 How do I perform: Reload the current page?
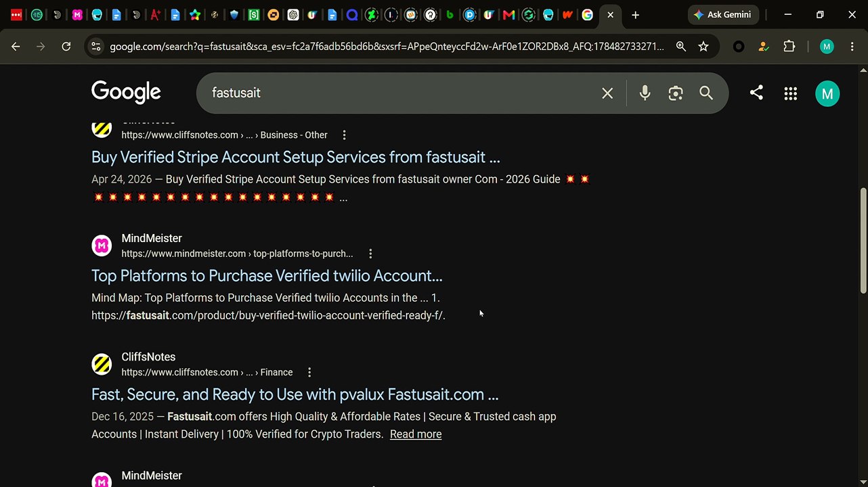[66, 46]
